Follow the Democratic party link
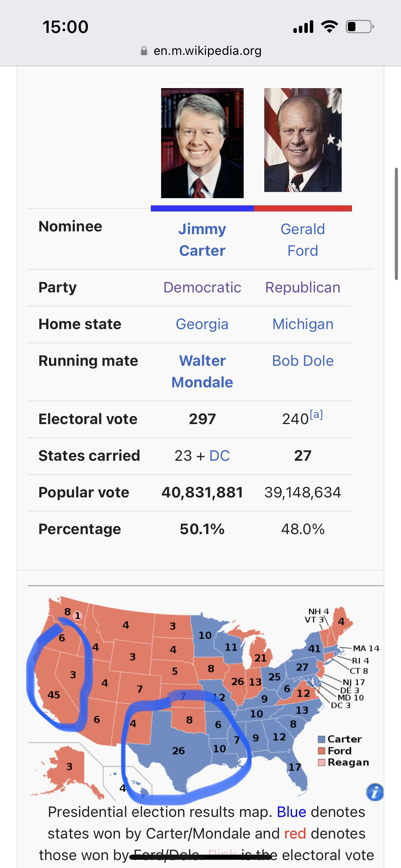401x868 pixels. coord(202,288)
